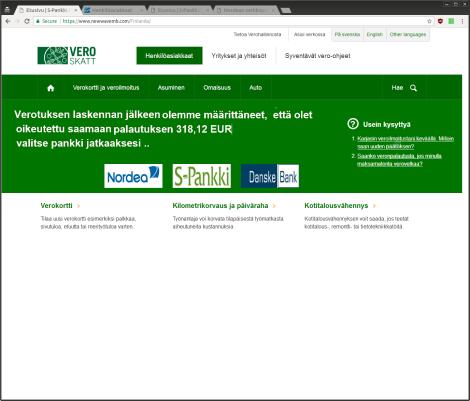Screen dimensions: 470x401
Task: Bookmark the page with the star icon
Action: tap(429, 21)
